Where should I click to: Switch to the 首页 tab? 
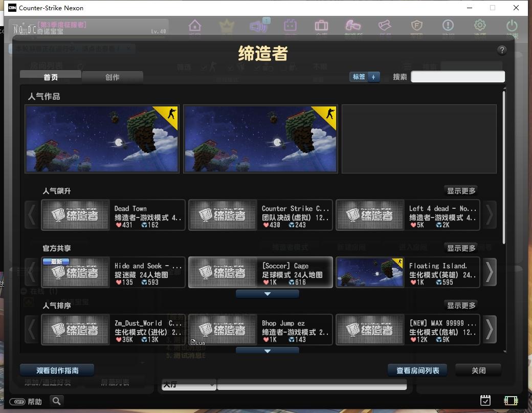51,77
